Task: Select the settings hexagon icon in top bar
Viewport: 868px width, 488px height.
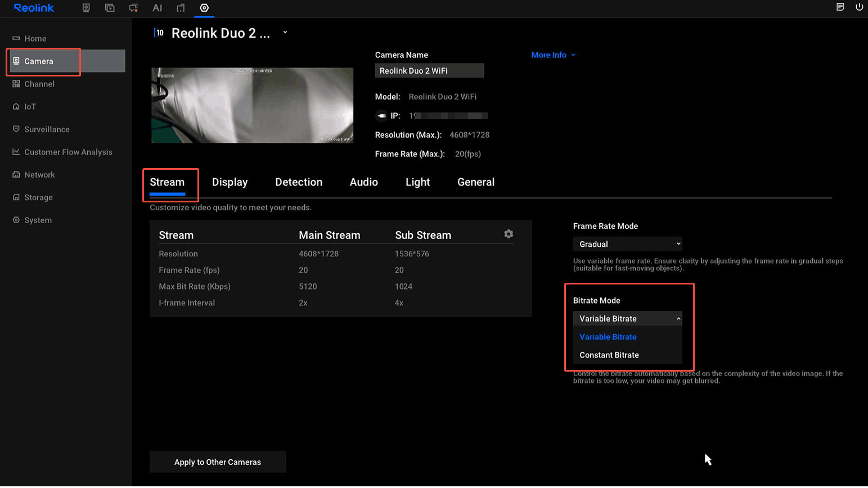Action: coord(204,8)
